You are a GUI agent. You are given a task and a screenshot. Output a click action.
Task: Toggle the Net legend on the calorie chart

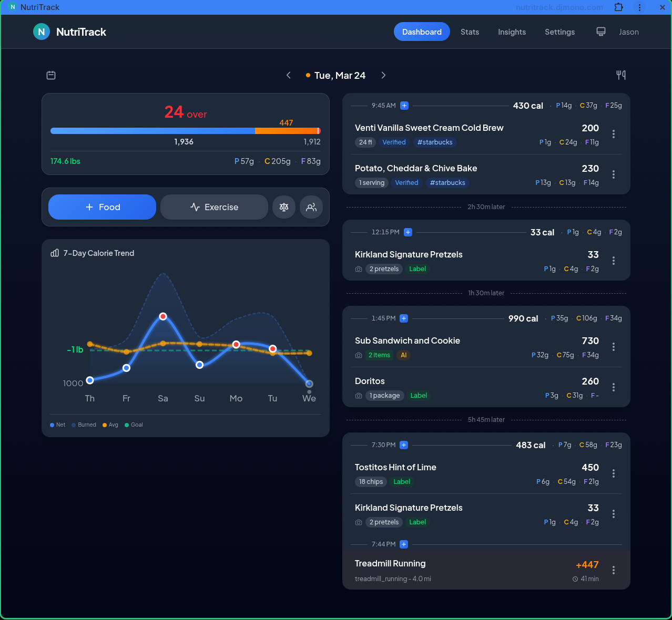(57, 425)
